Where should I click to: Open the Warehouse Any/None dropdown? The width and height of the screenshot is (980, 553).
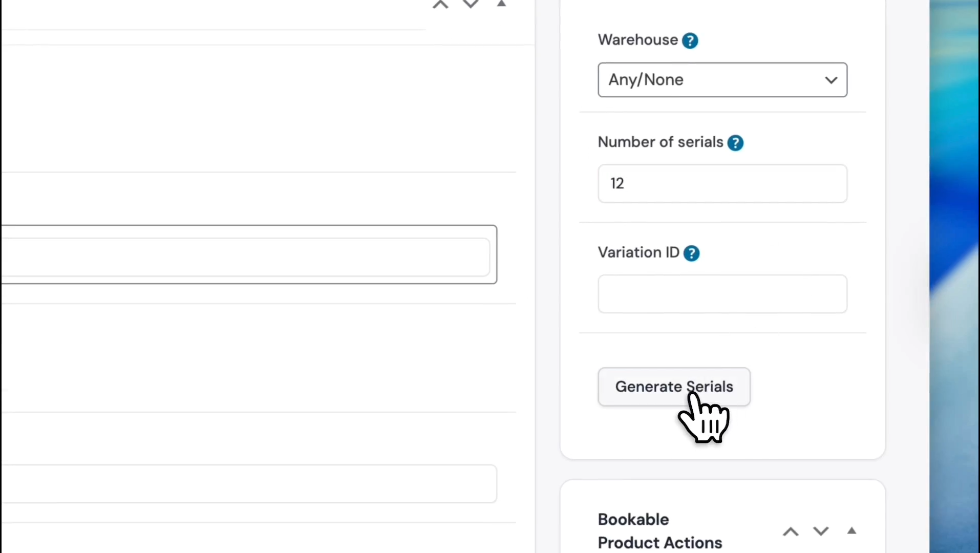722,80
